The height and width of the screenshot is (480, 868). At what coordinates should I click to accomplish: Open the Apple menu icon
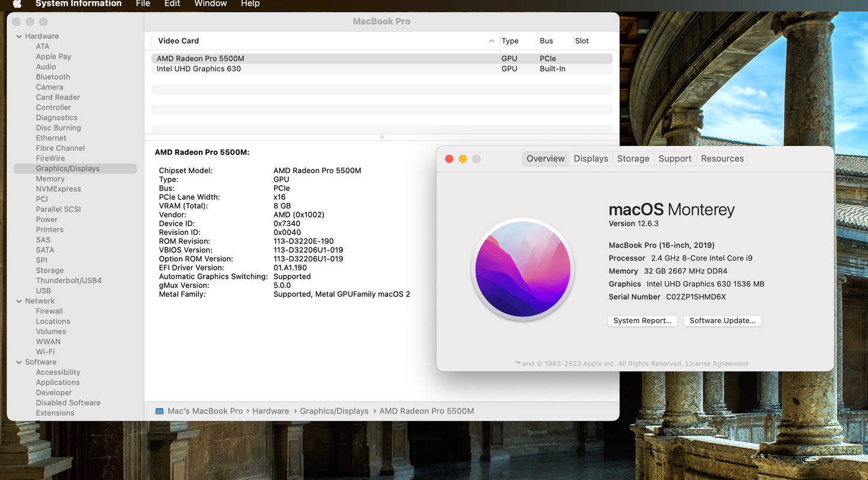coord(17,4)
